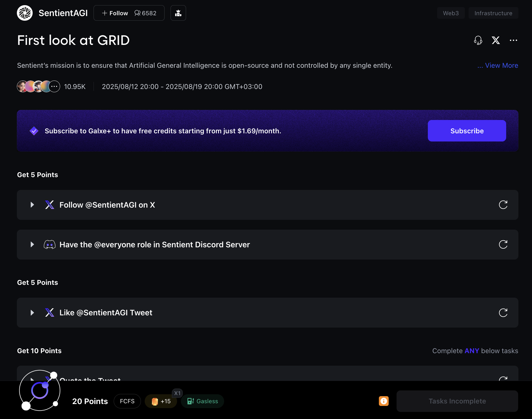Click the Gasless badge
This screenshot has height=419, width=532.
coord(203,401)
